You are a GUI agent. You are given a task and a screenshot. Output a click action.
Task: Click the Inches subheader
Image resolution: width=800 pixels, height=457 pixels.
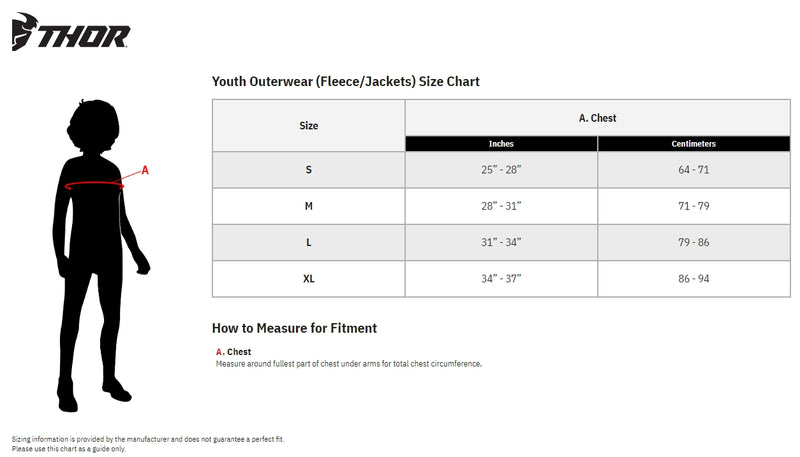501,144
